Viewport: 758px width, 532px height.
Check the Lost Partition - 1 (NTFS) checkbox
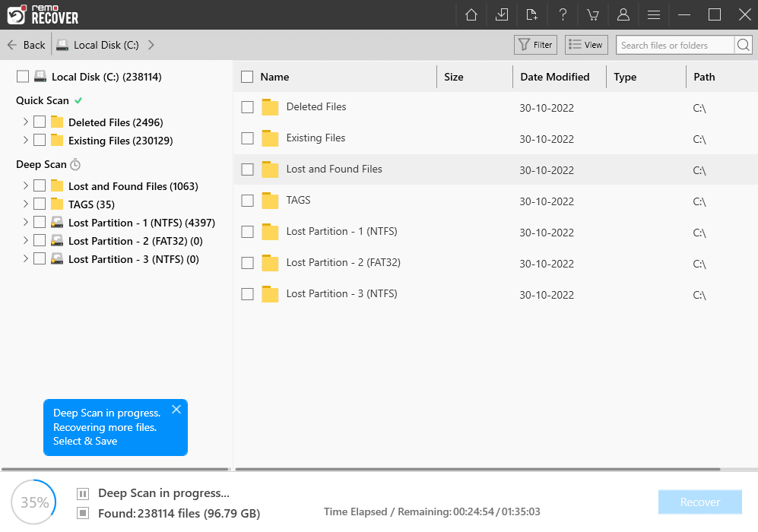pyautogui.click(x=39, y=222)
